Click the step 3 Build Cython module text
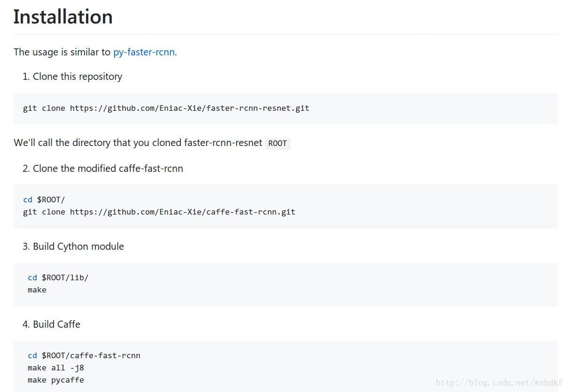The width and height of the screenshot is (568, 392). pyautogui.click(x=73, y=246)
